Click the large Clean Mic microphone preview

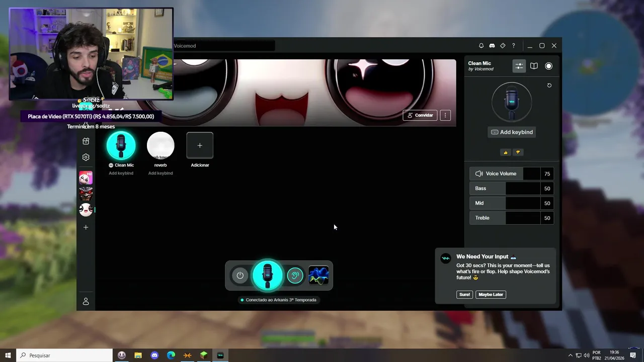[x=512, y=102]
